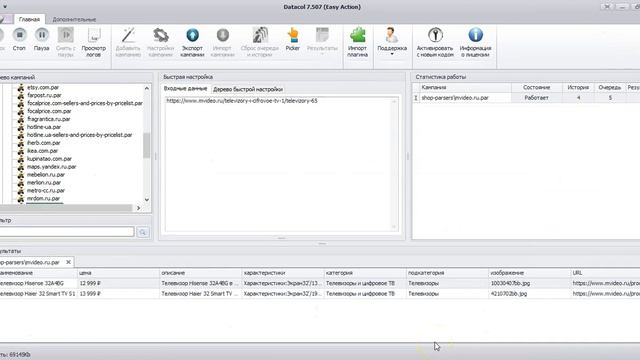The image size is (640, 360).
Task: Click image cell 4210702bb.jpg
Action: (x=529, y=294)
